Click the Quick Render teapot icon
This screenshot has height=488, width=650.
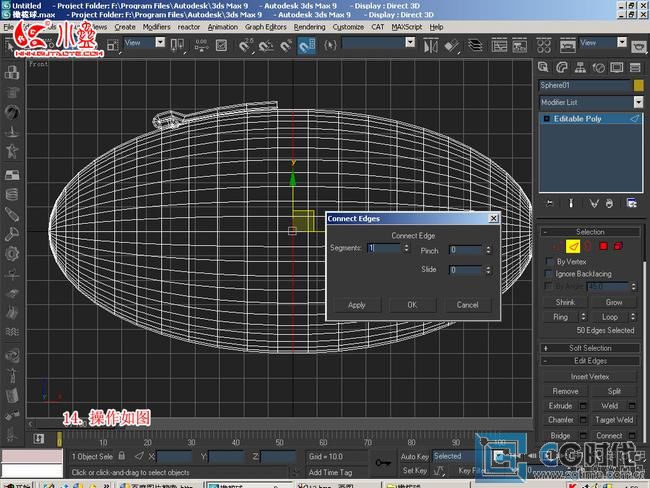tap(639, 46)
